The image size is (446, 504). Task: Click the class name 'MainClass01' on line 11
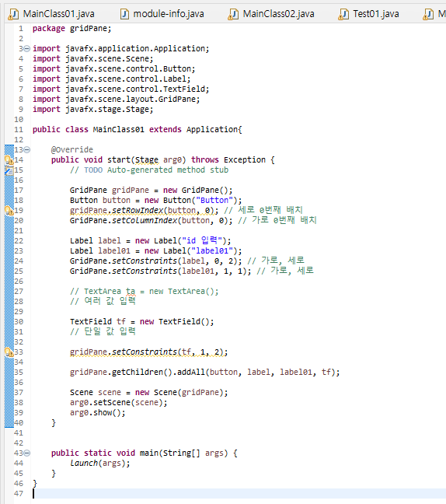118,130
